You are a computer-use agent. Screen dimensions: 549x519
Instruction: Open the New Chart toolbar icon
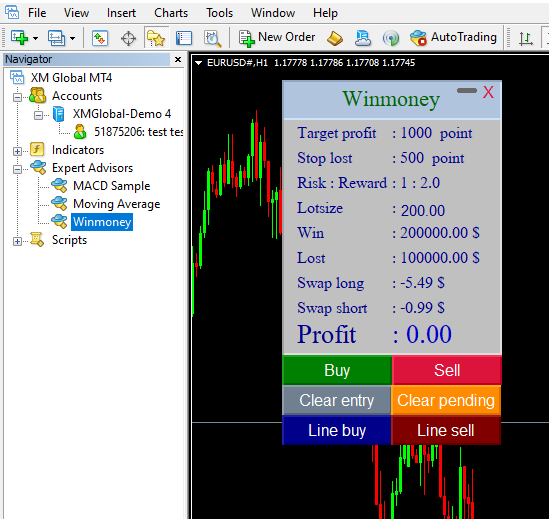coord(20,37)
